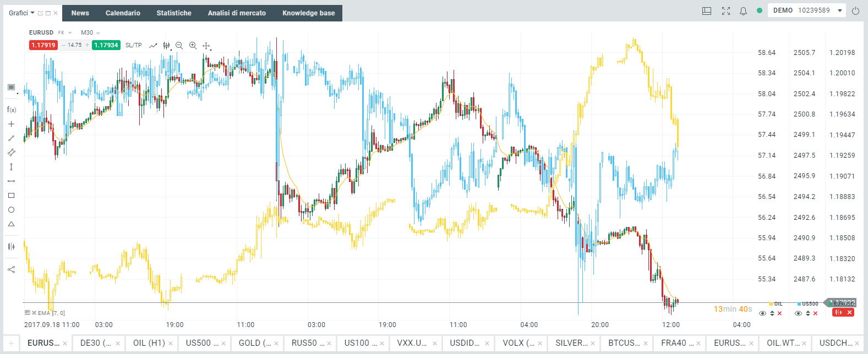868x354 pixels.
Task: Click the green buy price 1.17934
Action: (106, 45)
